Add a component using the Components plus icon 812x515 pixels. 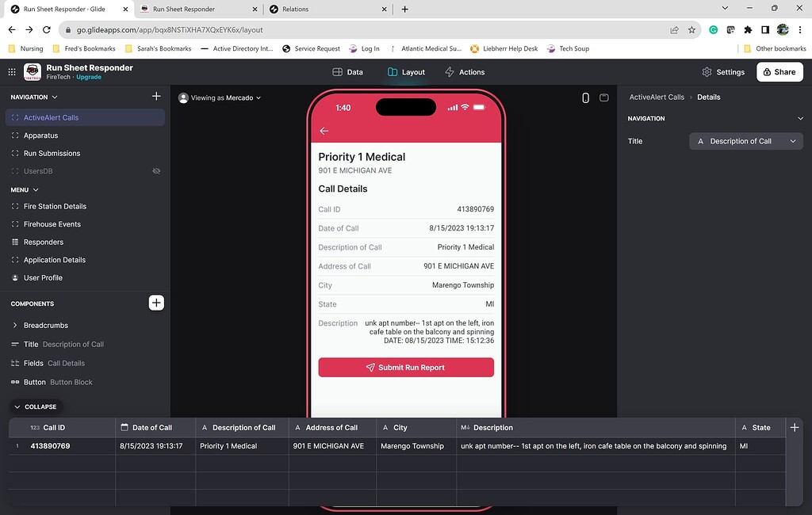point(155,303)
